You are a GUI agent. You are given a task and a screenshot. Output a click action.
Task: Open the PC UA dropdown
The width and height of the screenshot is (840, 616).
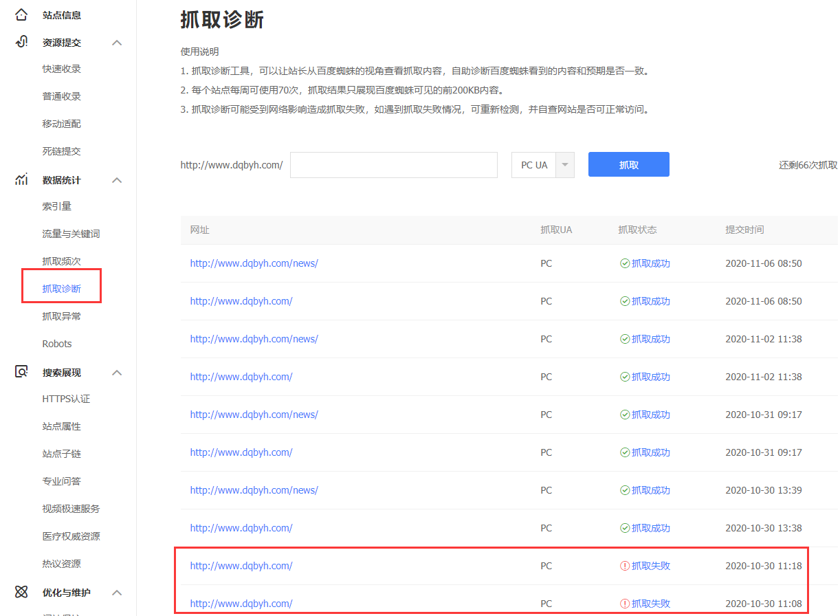click(x=543, y=165)
